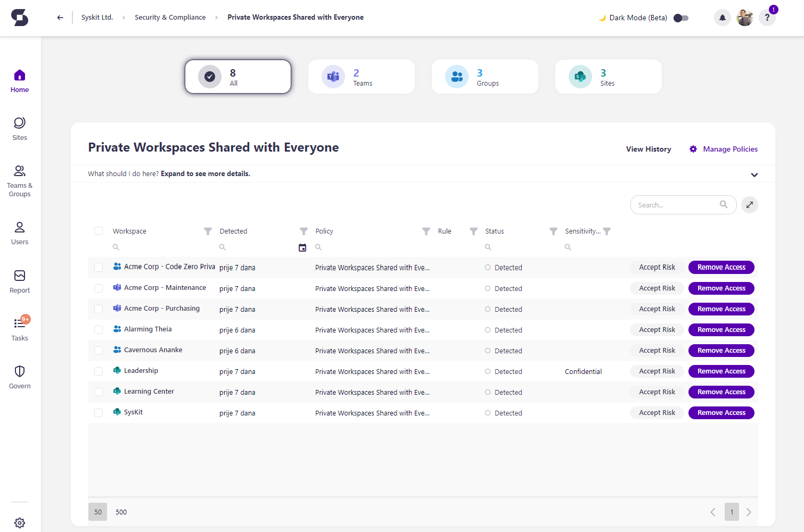The image size is (804, 532).
Task: Click the search magnifier icon
Action: click(724, 204)
